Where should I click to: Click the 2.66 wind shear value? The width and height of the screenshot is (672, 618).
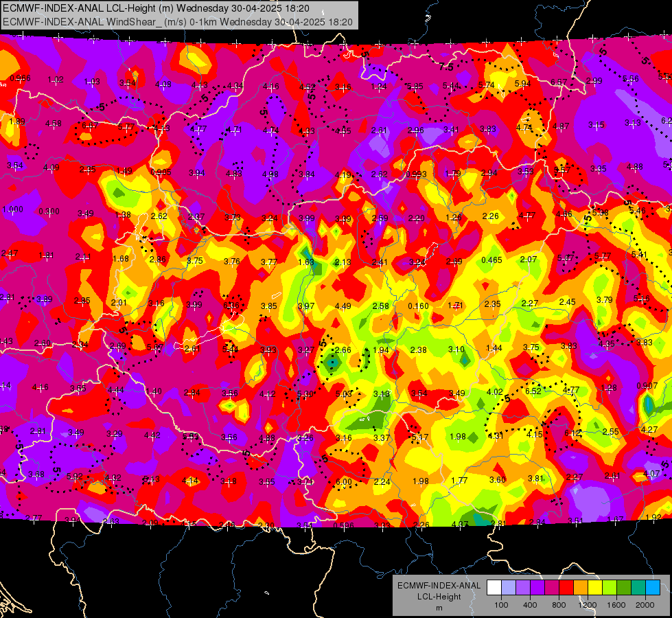pos(343,350)
